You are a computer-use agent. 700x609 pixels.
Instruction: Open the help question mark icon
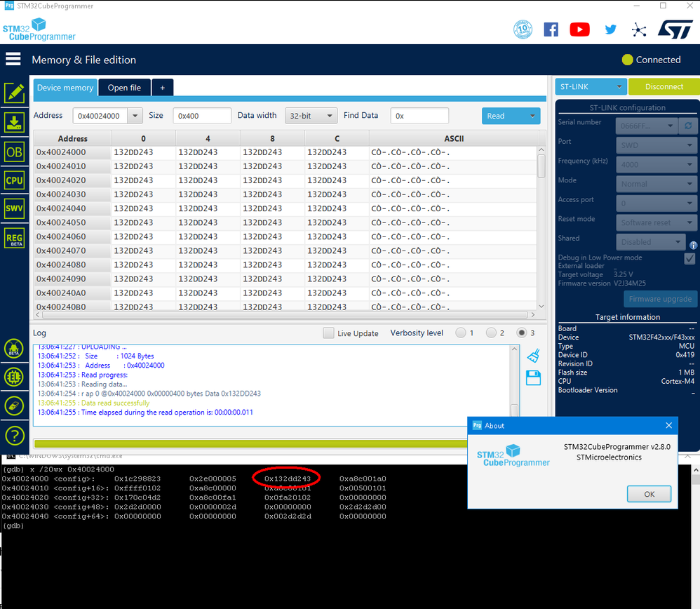14,435
